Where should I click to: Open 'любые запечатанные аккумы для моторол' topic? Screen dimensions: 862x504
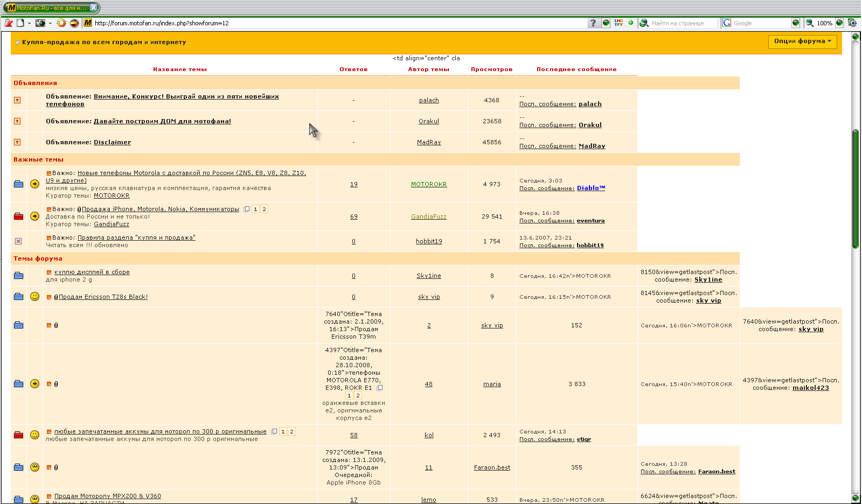(x=160, y=431)
